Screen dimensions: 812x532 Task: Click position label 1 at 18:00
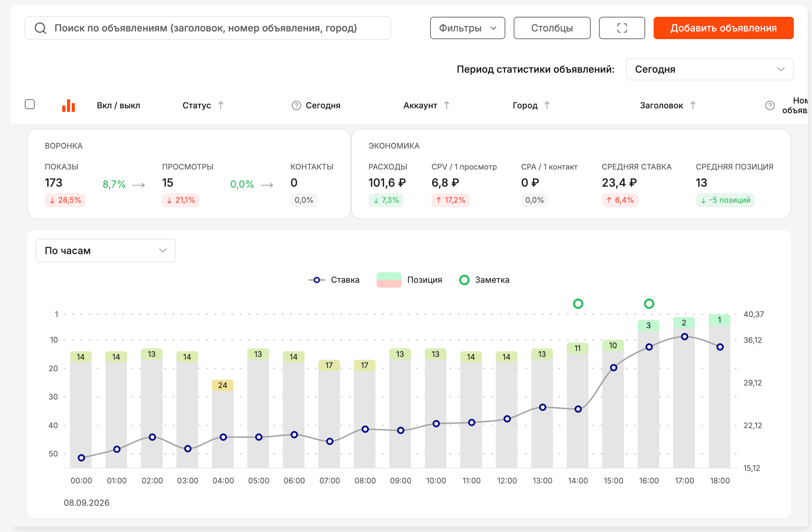[x=719, y=320]
